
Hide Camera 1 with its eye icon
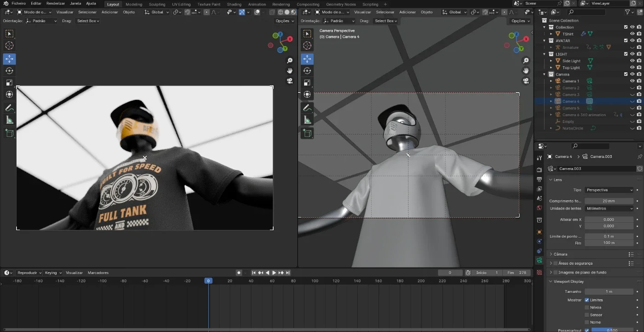pos(632,81)
